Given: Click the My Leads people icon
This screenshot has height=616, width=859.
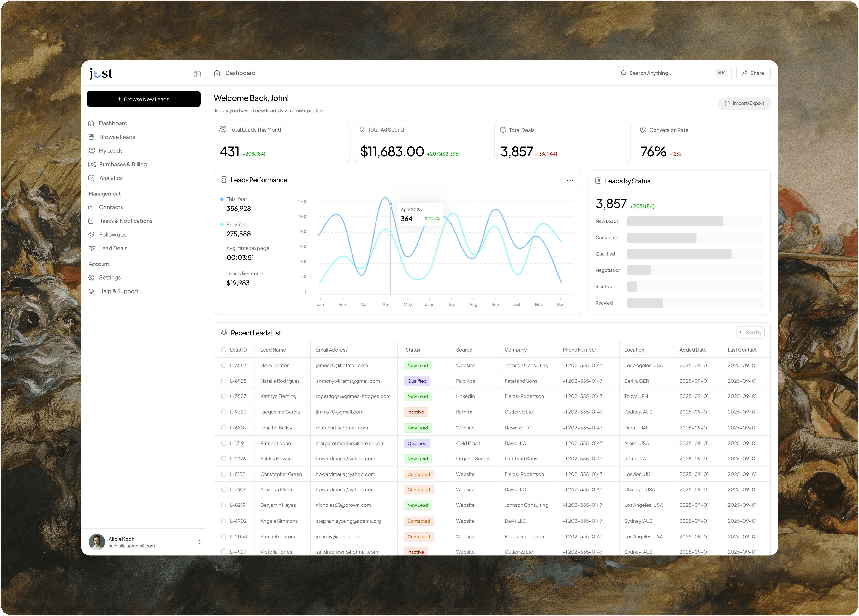Looking at the screenshot, I should (x=92, y=151).
